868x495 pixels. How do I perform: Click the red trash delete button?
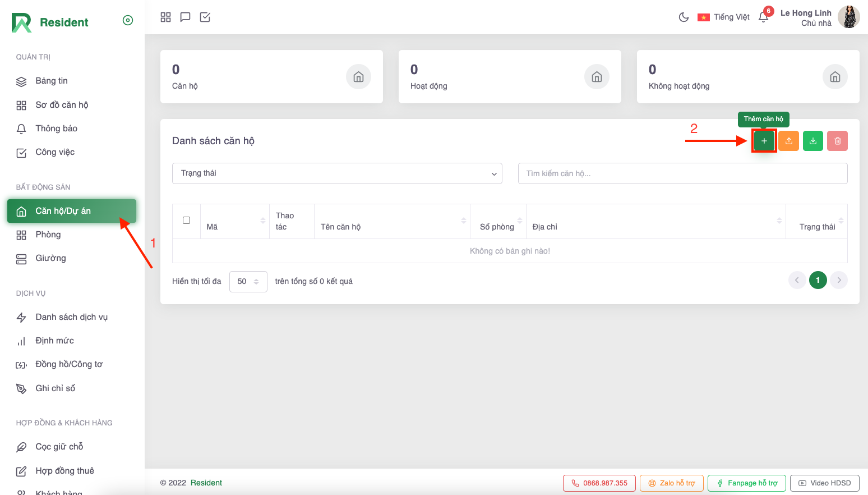pos(837,141)
